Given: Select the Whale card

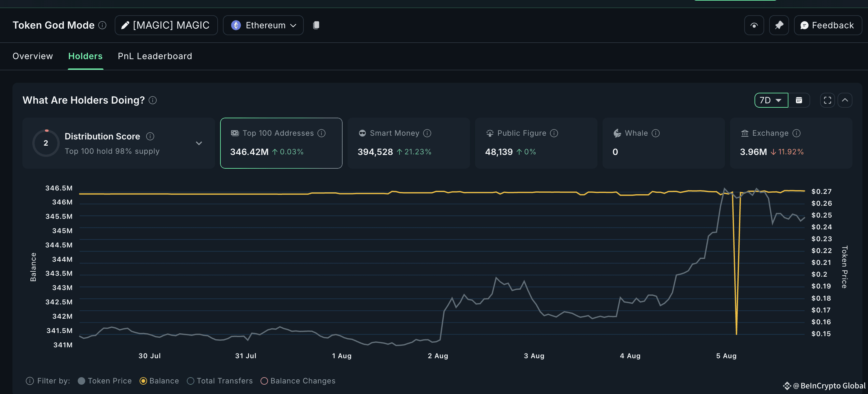Looking at the screenshot, I should (663, 143).
